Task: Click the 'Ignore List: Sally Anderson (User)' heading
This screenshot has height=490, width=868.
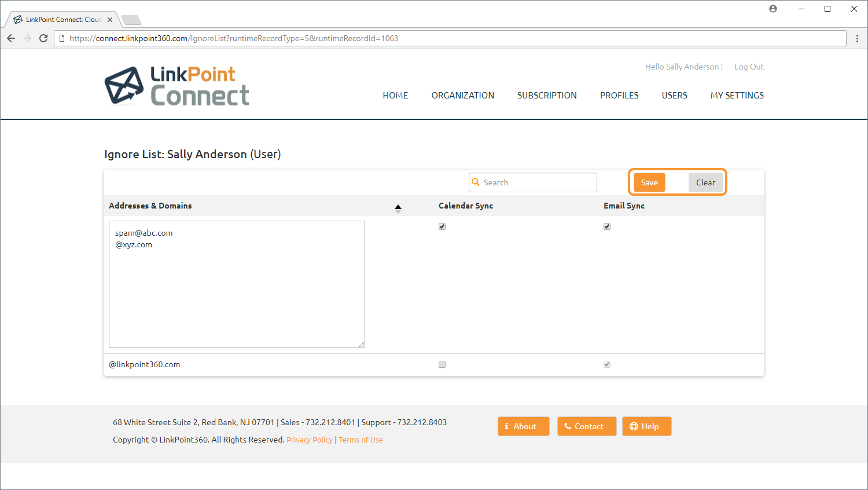Action: pos(193,154)
